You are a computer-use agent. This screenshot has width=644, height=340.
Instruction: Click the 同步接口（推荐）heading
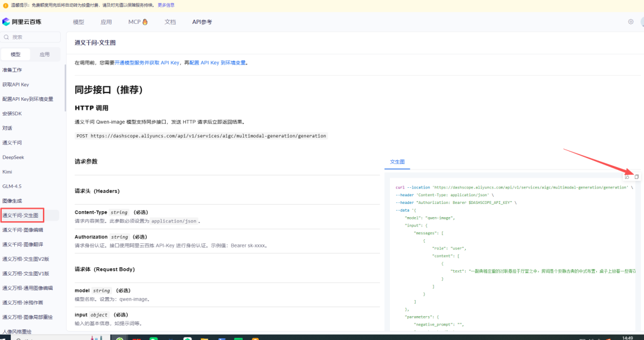109,90
